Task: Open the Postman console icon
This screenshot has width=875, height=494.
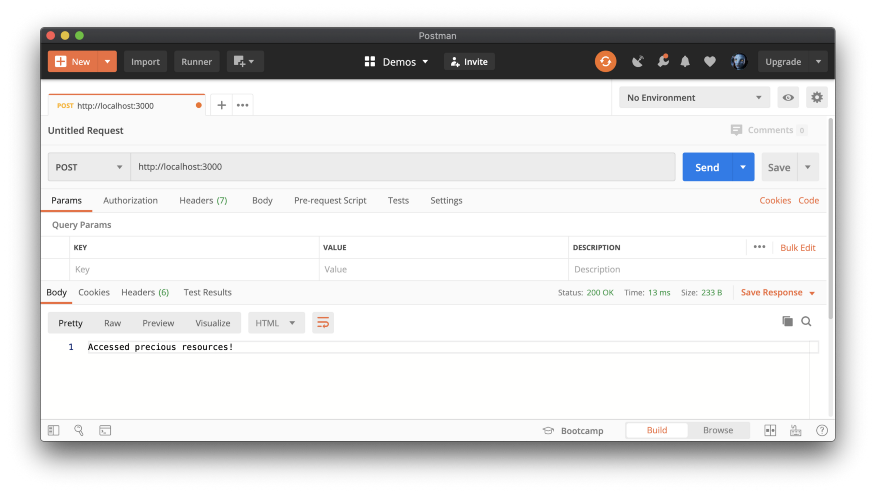Action: pos(105,430)
